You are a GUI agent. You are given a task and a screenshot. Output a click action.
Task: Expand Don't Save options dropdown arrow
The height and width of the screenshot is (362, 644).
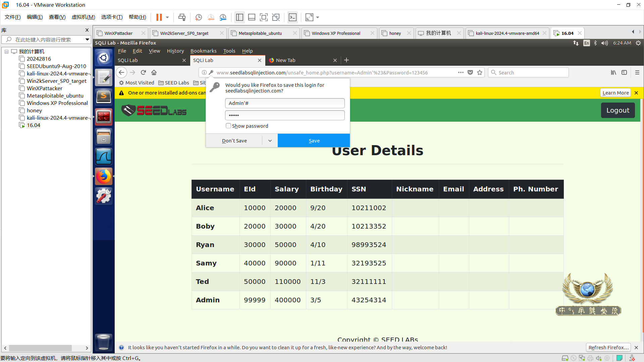coord(270,141)
